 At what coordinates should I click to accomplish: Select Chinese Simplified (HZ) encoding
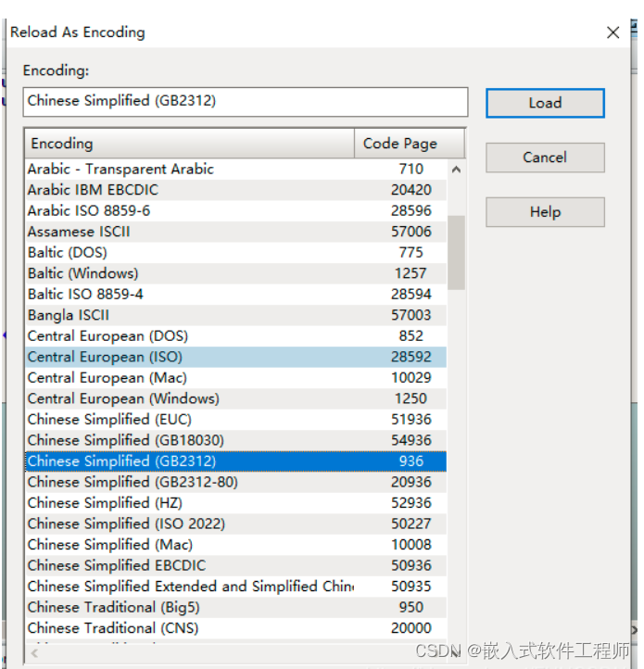tap(236, 503)
